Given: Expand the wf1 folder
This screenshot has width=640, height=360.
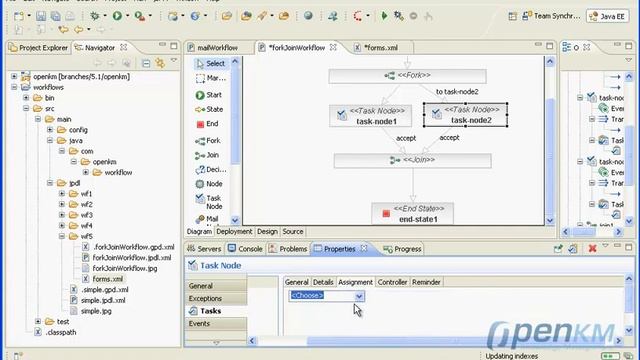Looking at the screenshot, I should tap(62, 193).
